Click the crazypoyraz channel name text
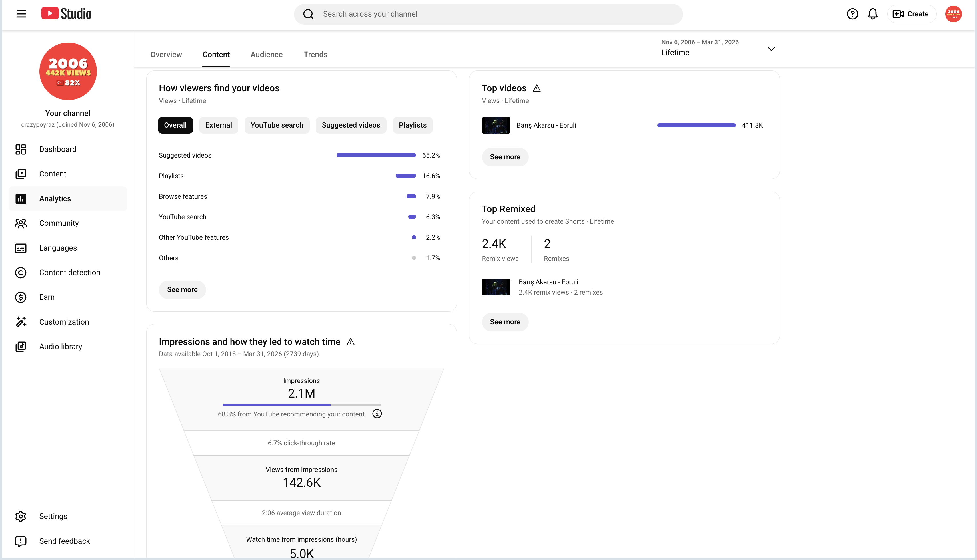 [68, 125]
